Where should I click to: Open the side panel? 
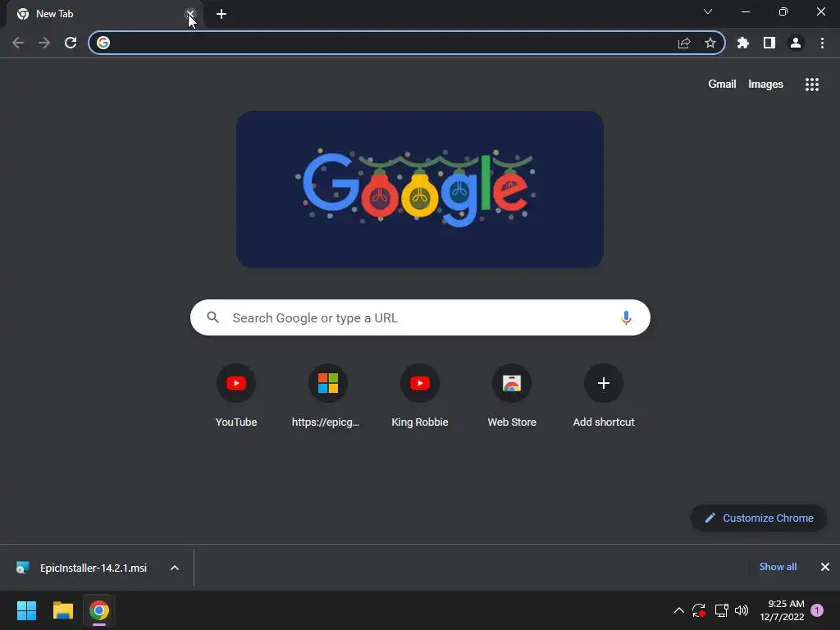769,43
